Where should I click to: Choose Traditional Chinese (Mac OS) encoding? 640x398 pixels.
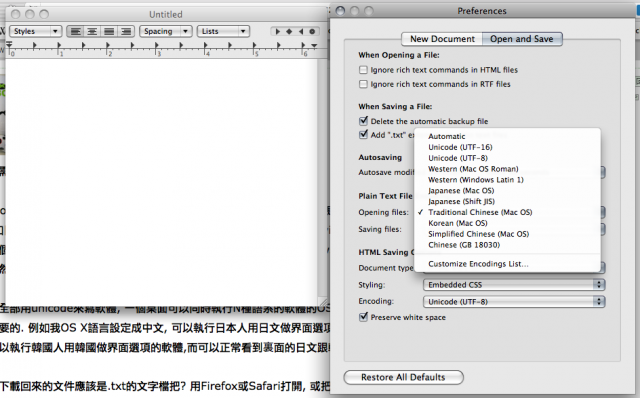(507, 212)
